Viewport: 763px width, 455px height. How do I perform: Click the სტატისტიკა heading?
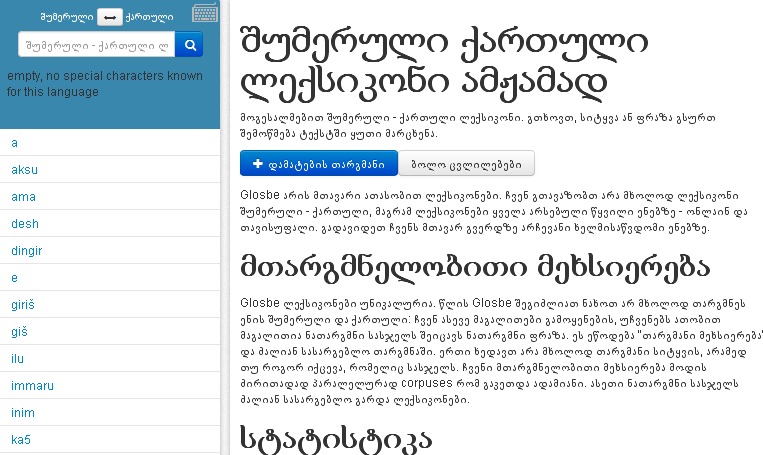coord(336,438)
